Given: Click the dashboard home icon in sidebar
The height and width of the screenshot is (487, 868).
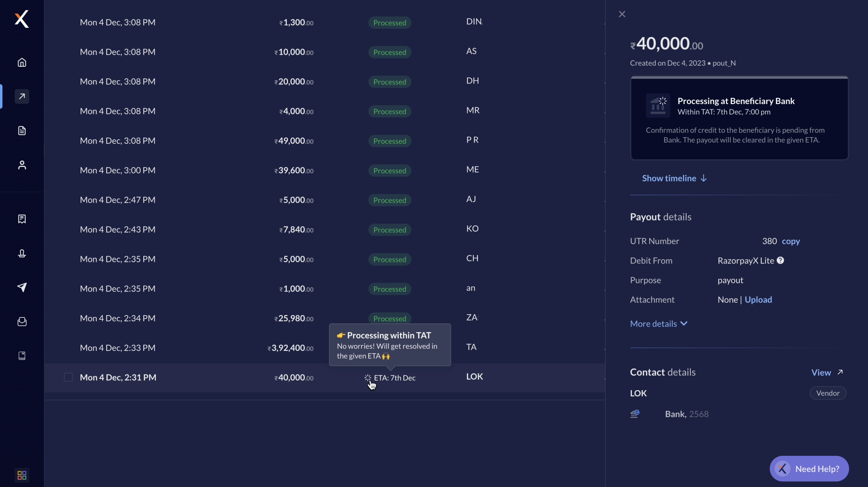Looking at the screenshot, I should point(21,63).
